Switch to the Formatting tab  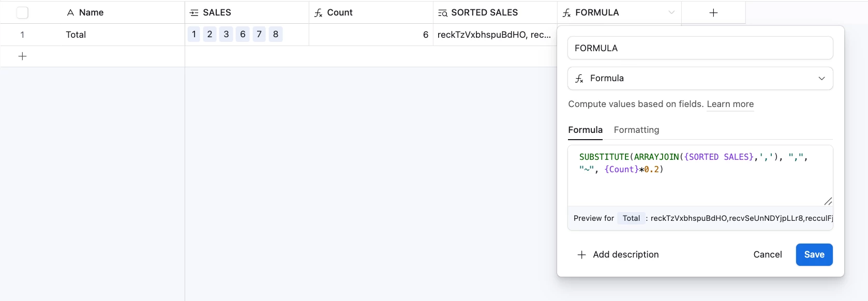click(636, 130)
